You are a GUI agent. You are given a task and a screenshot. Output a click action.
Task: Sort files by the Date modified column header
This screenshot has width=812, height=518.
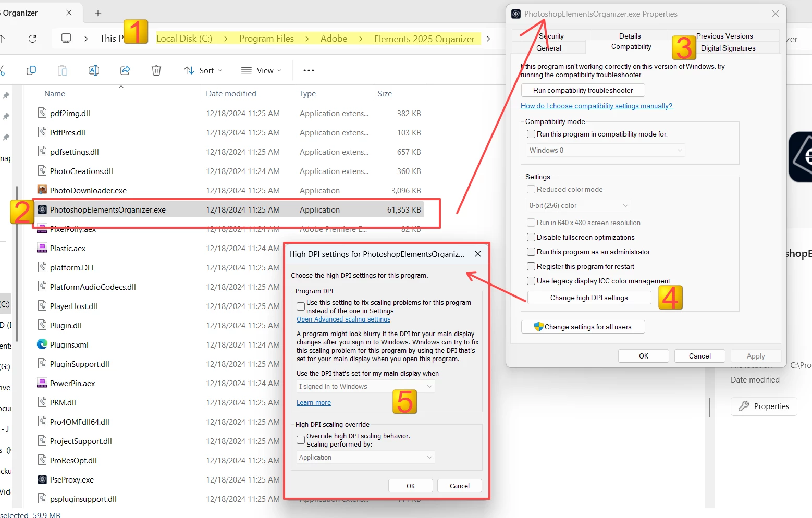(x=231, y=94)
